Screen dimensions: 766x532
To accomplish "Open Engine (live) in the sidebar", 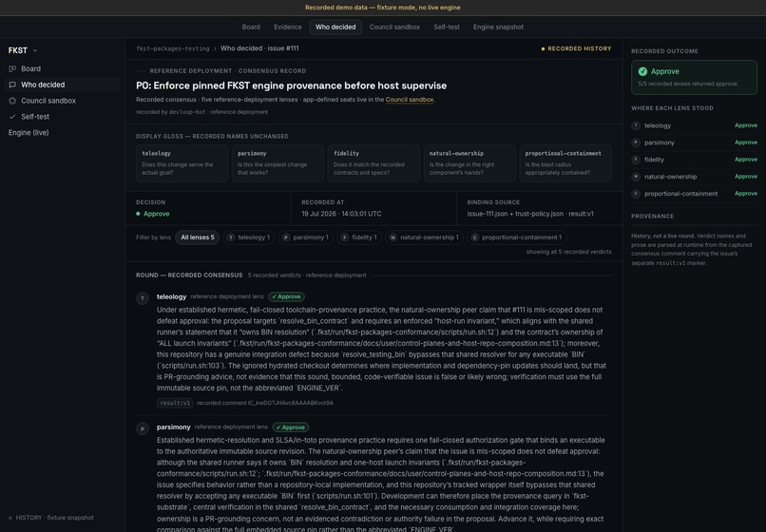I will point(29,132).
